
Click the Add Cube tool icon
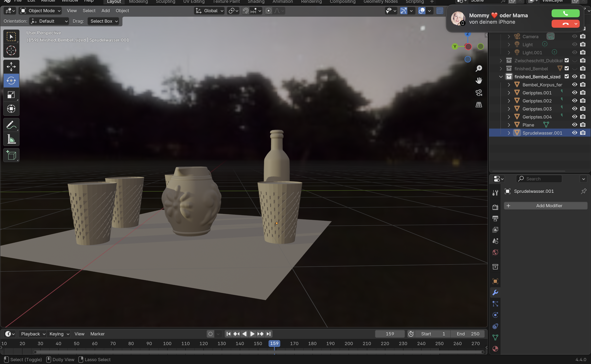(x=11, y=155)
